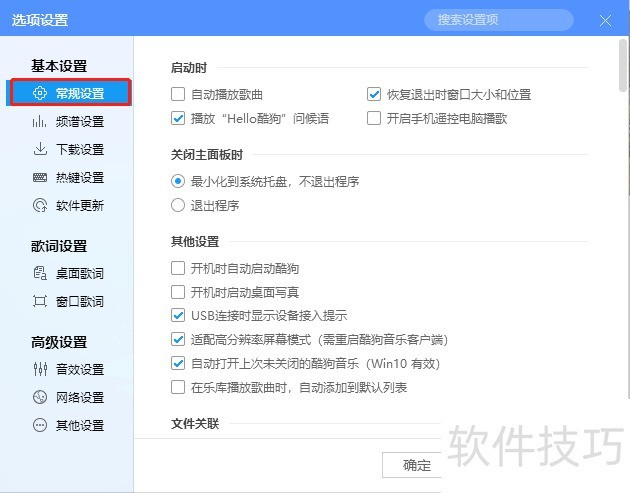The image size is (630, 493).
Task: Focus the 搜索设置项 search box
Action: [x=499, y=20]
